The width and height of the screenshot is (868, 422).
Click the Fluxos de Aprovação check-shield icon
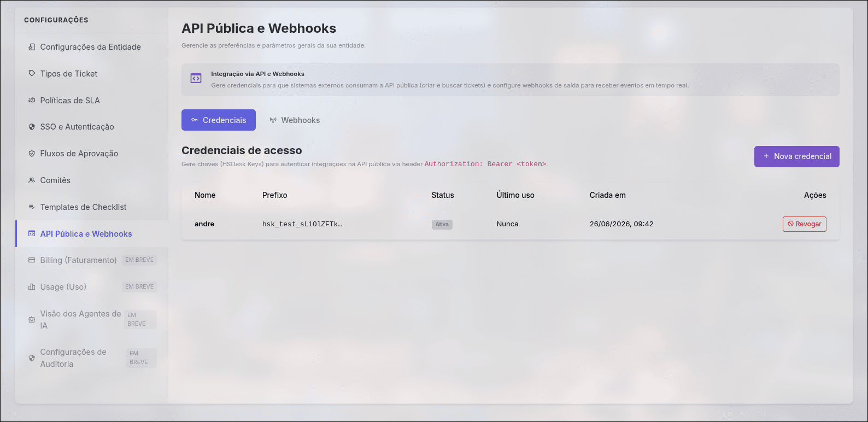click(32, 154)
